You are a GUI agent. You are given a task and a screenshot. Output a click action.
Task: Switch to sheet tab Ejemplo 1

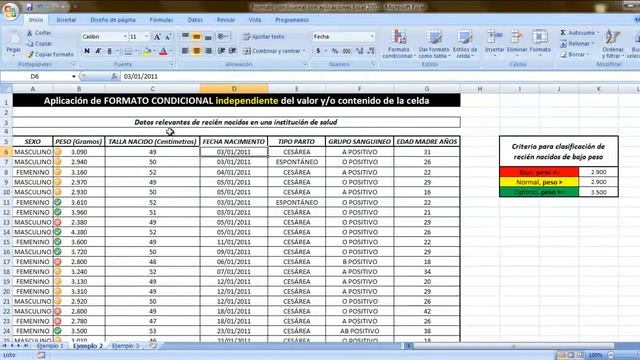51,346
